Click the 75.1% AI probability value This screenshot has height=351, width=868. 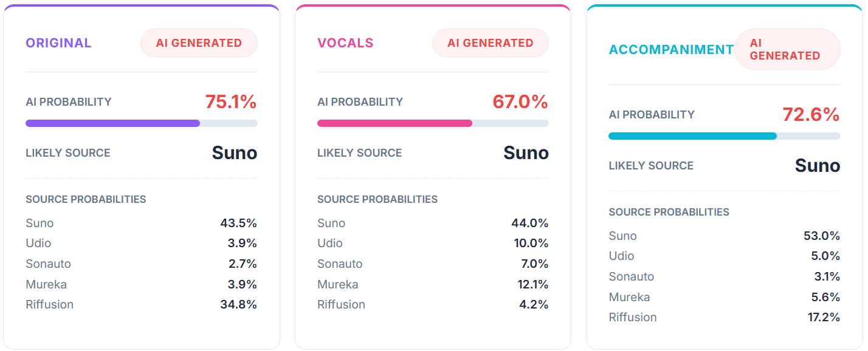pos(230,102)
